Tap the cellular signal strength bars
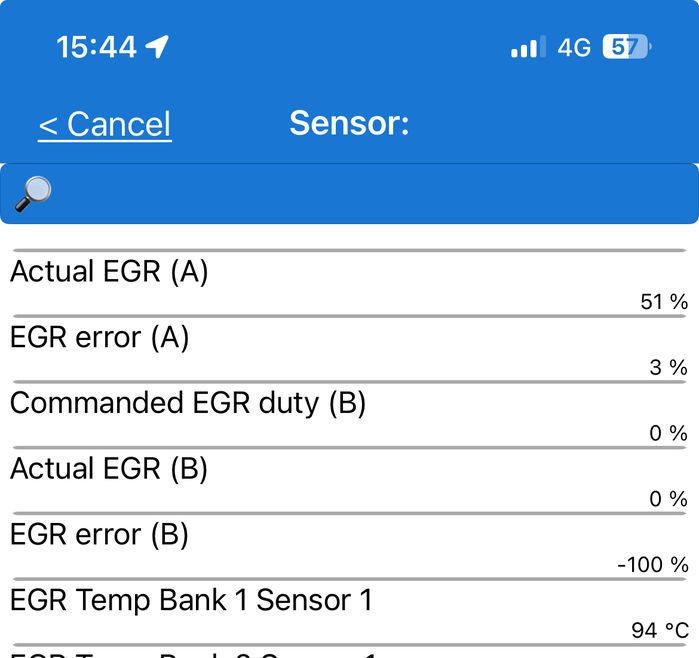The width and height of the screenshot is (699, 658). 528,46
